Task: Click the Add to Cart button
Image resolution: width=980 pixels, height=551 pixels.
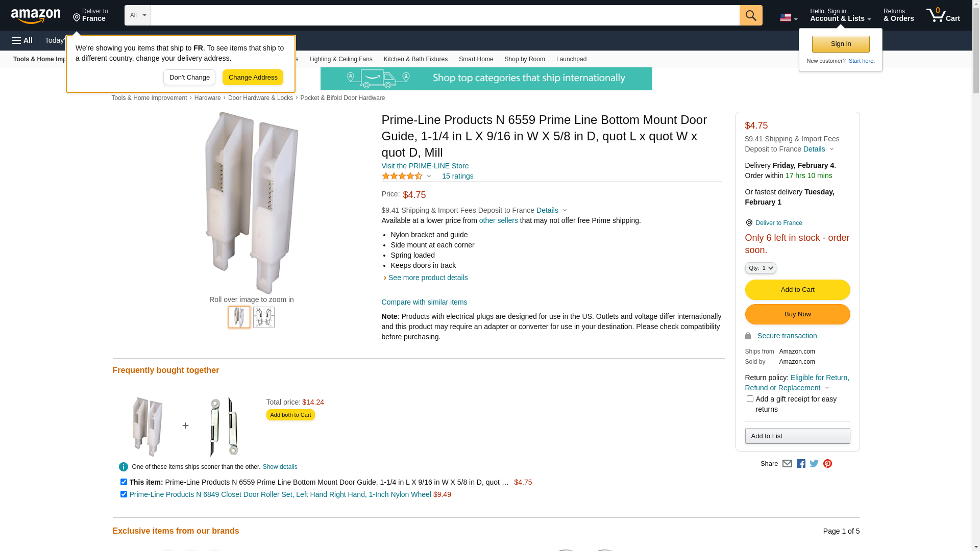Action: (x=797, y=290)
